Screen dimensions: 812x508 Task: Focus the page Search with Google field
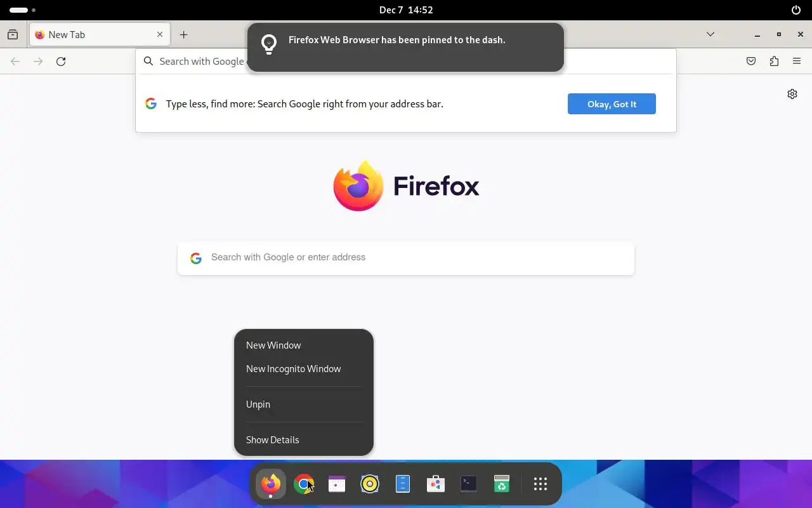click(x=406, y=258)
